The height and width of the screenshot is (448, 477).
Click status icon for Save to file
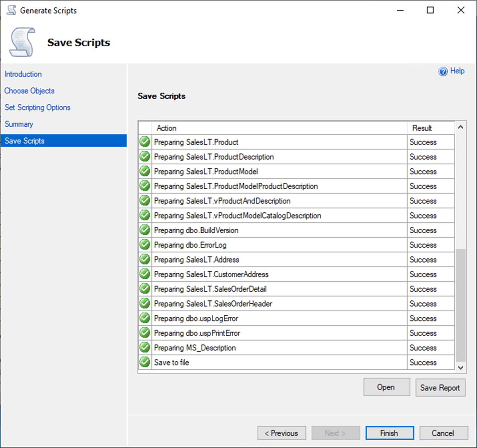tap(145, 362)
